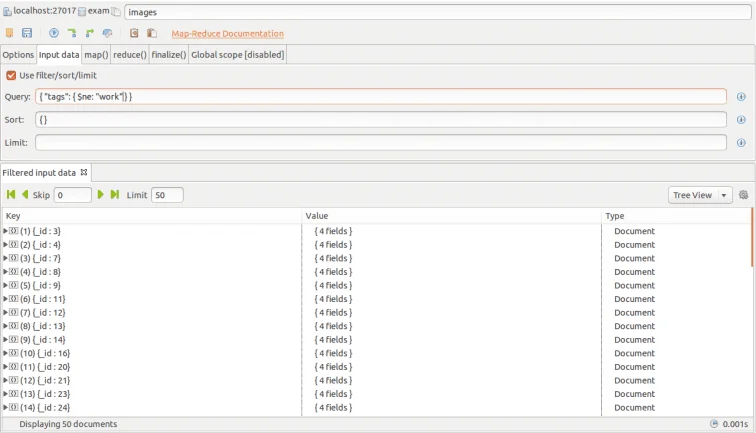Click the collection name field showing images
The image size is (756, 433).
click(438, 12)
